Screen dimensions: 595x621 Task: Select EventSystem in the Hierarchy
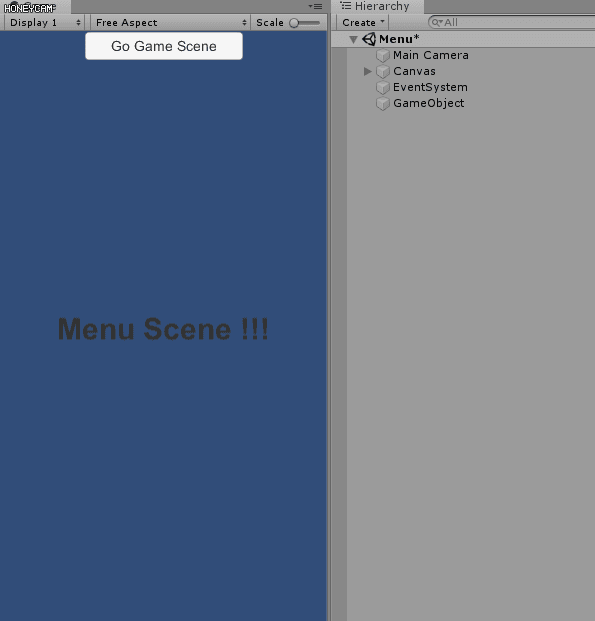(x=430, y=87)
